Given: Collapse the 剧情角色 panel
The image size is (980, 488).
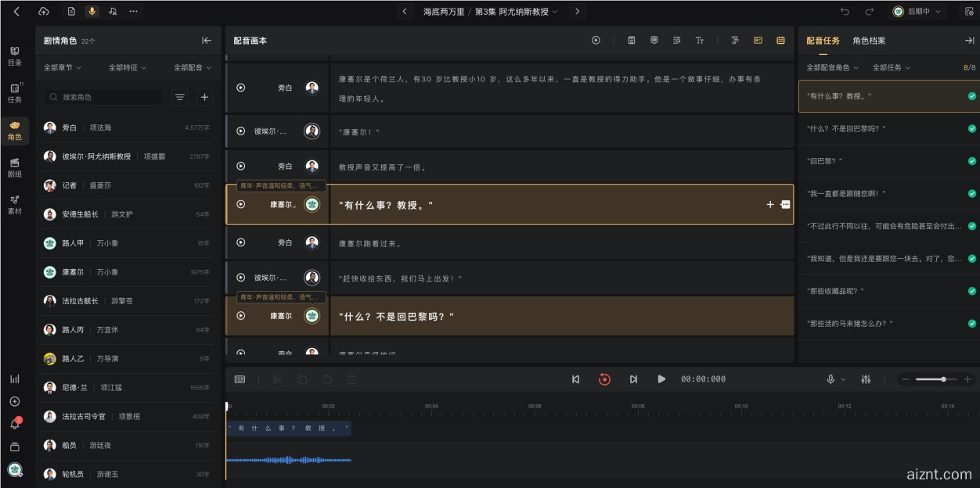Looking at the screenshot, I should click(x=207, y=41).
